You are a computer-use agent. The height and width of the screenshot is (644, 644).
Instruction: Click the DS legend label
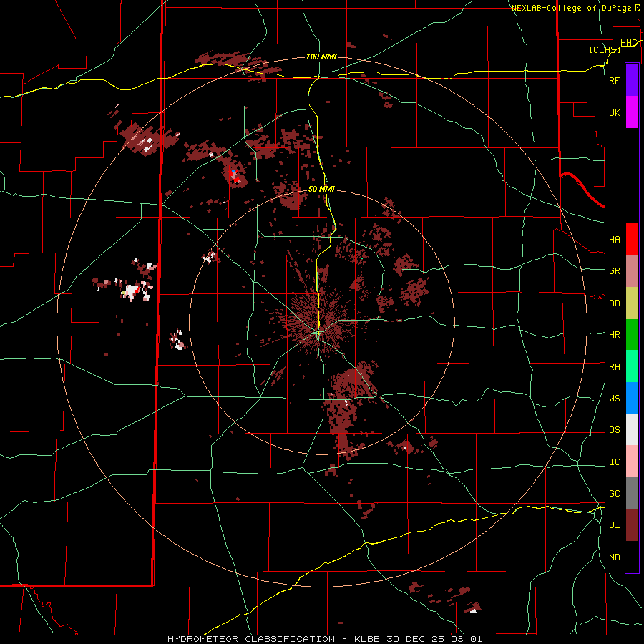[615, 429]
